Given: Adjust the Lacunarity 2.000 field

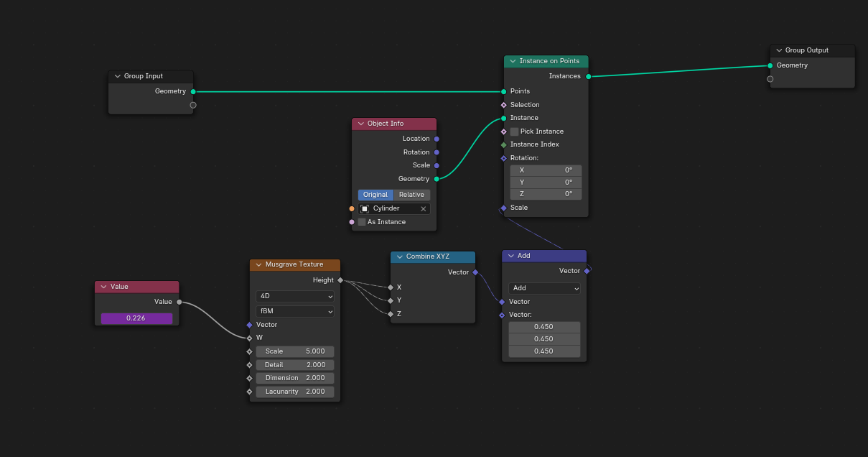Looking at the screenshot, I should point(295,392).
